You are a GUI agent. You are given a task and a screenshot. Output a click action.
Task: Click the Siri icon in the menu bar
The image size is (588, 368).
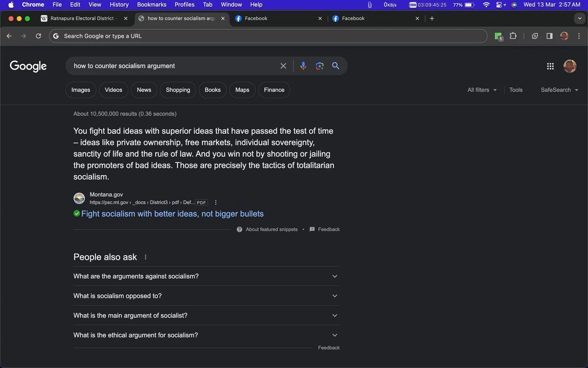click(514, 5)
